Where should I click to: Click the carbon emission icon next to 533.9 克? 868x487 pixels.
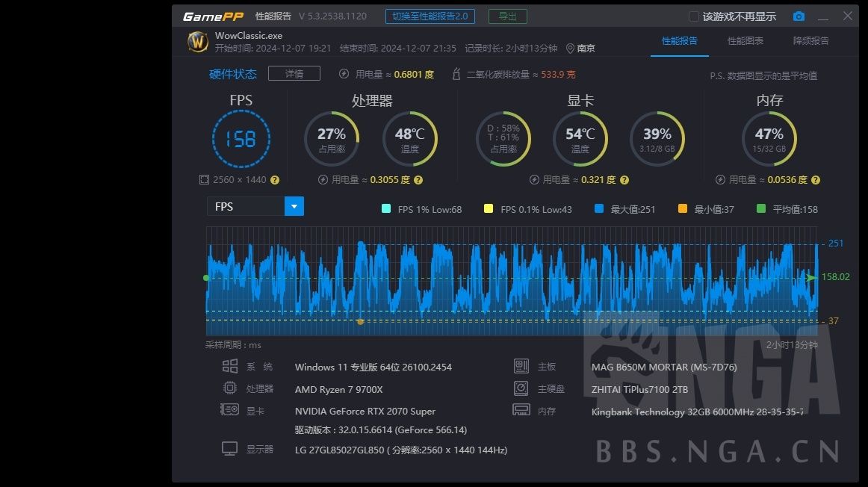coord(456,73)
